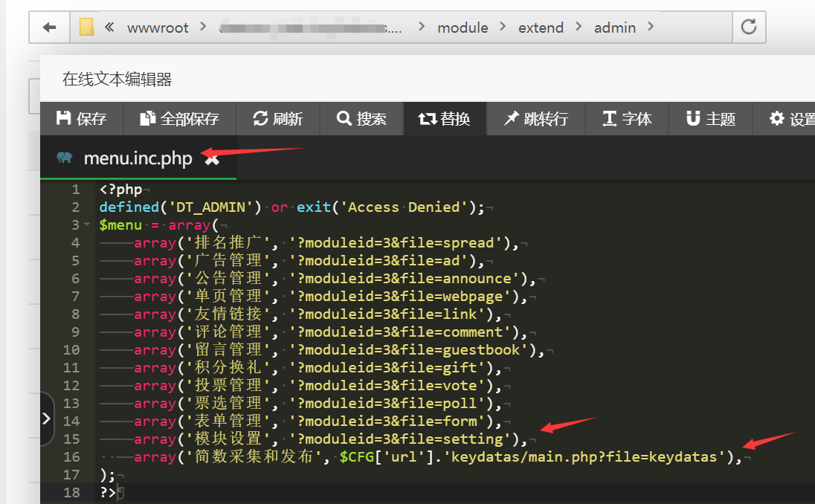Viewport: 815px width, 504px height.
Task: Click 全部保存 to save all files
Action: click(179, 118)
